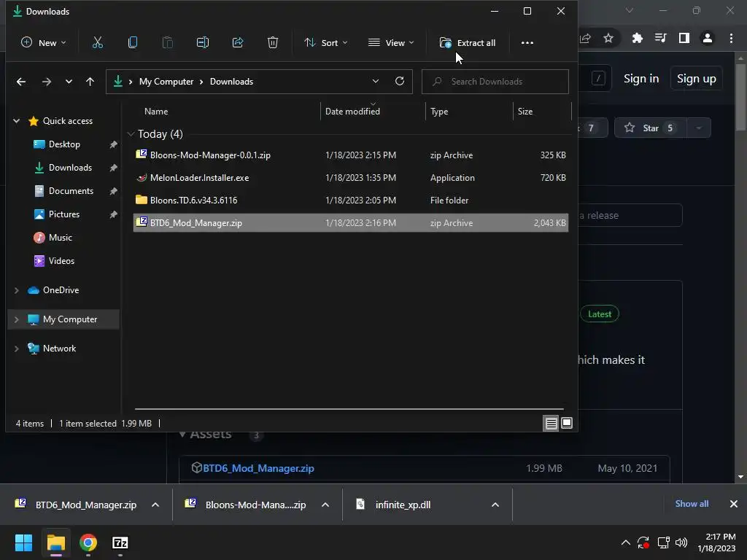Refresh the Downloads folder view
The width and height of the screenshot is (747, 560).
400,82
